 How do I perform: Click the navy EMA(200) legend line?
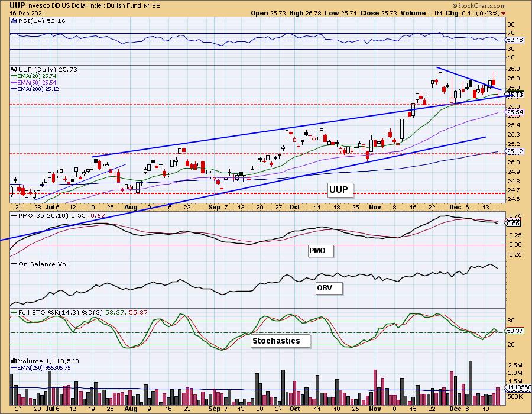pos(14,89)
